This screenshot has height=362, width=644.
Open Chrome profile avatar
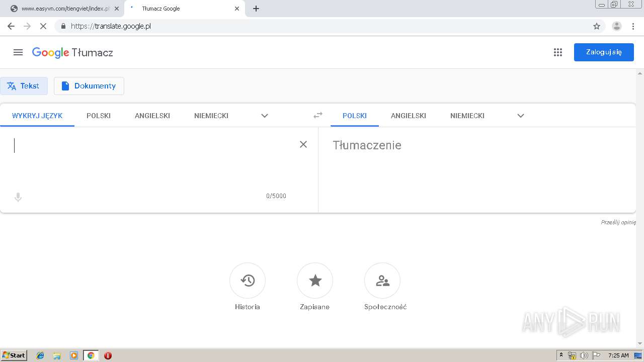(616, 26)
